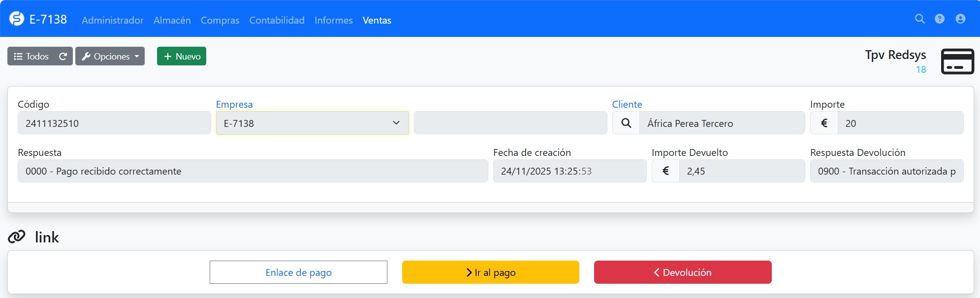Click the Importe Devuelto field
980x298 pixels.
[741, 171]
